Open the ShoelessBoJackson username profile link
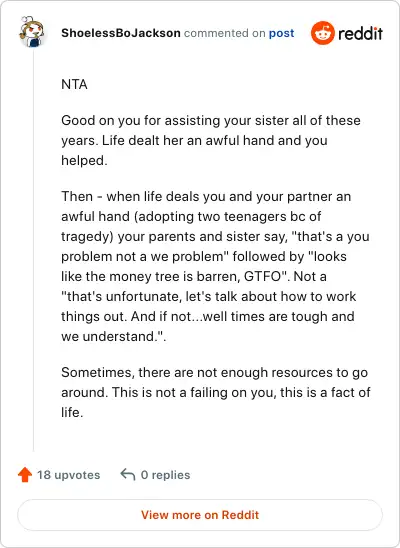Screen dimensions: 400x548 coord(121,33)
